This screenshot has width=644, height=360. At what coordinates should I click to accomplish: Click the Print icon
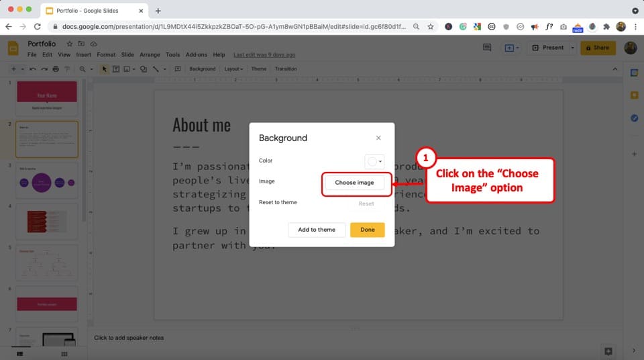[x=56, y=69]
